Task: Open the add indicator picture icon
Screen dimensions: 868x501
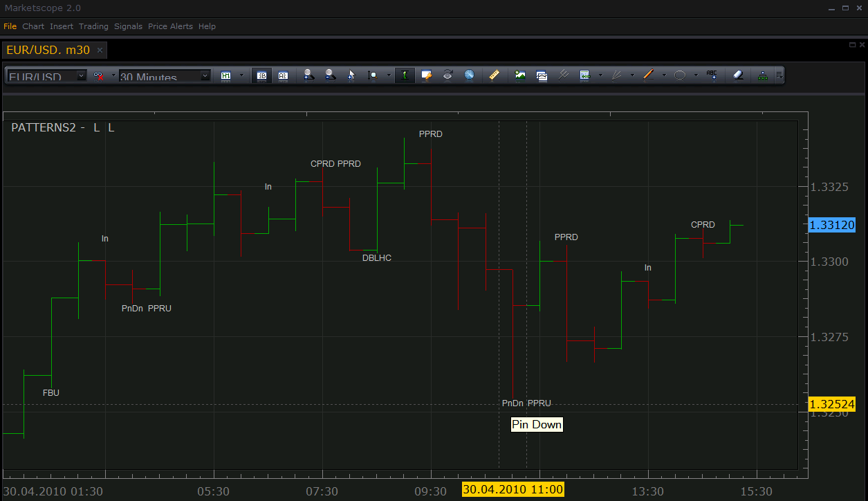Action: coord(520,75)
